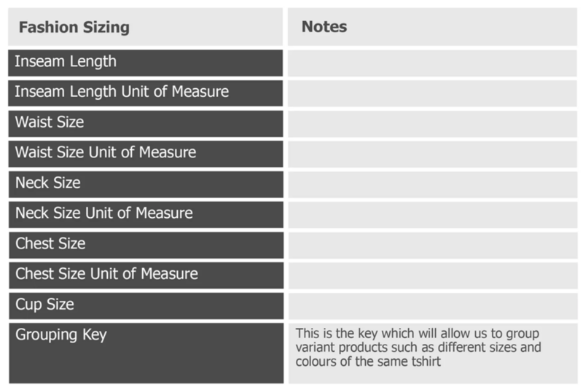583x392 pixels.
Task: Select the Cup Size row label
Action: click(x=146, y=306)
